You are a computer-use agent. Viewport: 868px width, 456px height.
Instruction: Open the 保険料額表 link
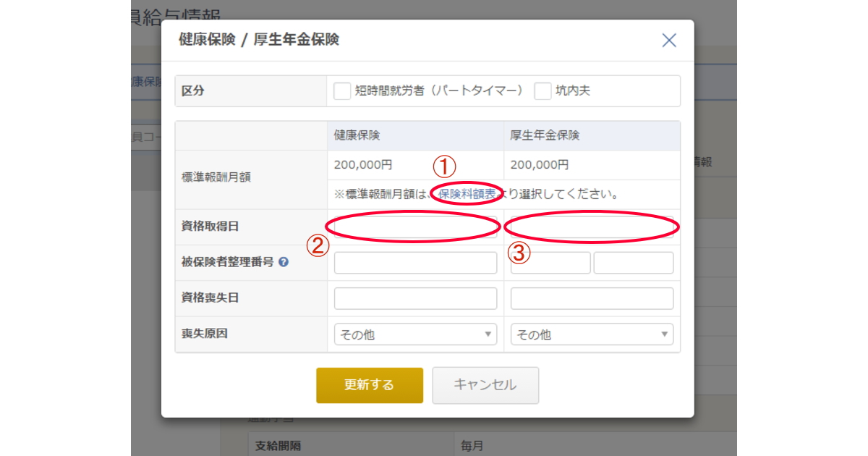[x=467, y=194]
